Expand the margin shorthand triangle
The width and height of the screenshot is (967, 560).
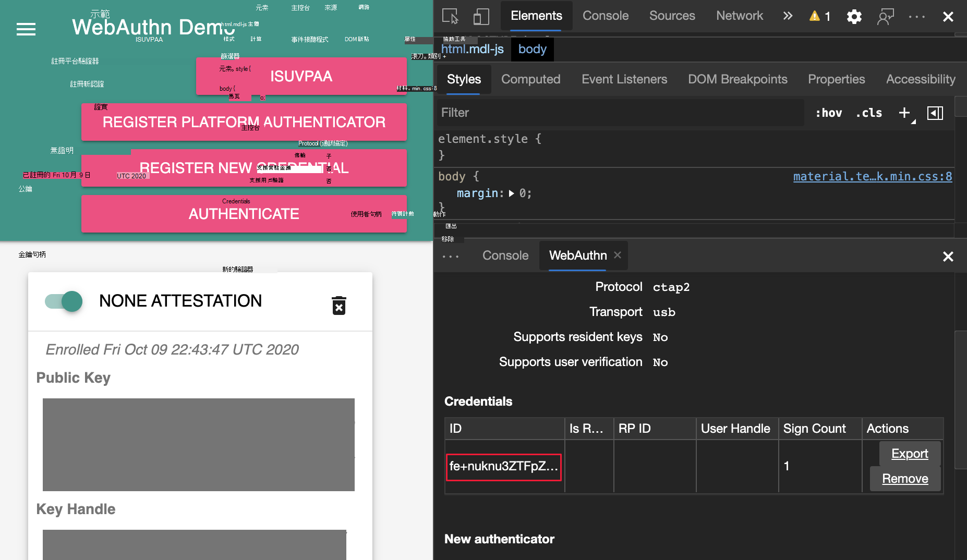click(512, 193)
